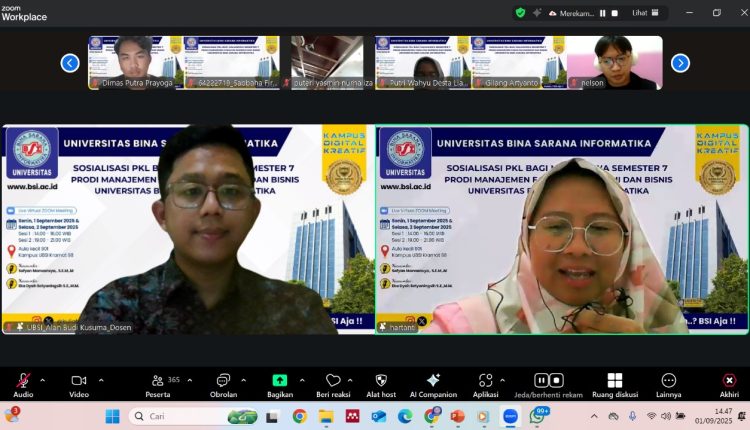Unmute the Audio microphone icon
This screenshot has width=750, height=430.
23,381
